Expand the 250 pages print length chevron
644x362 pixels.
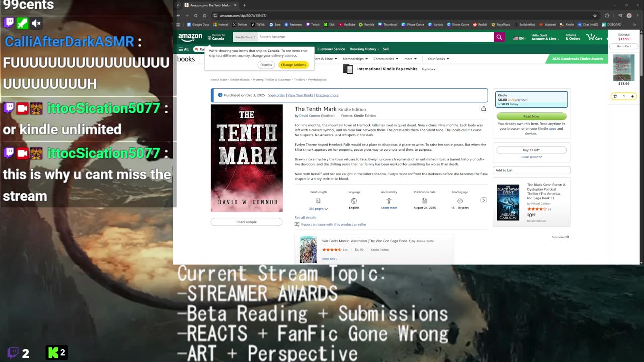326,209
